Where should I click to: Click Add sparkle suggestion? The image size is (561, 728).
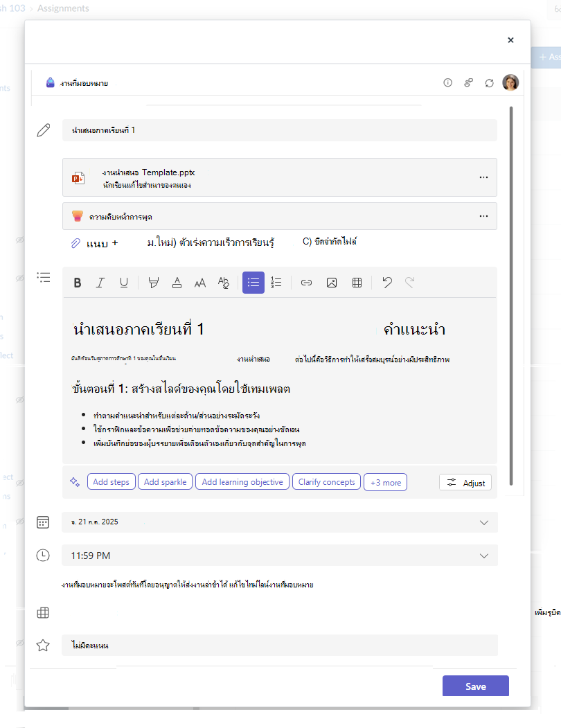coord(165,482)
